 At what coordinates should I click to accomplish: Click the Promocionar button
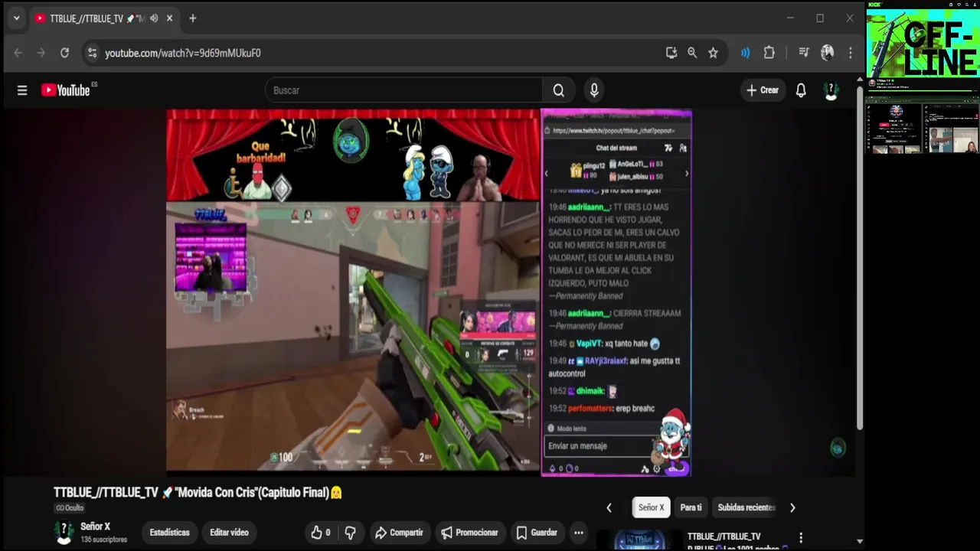coord(469,533)
